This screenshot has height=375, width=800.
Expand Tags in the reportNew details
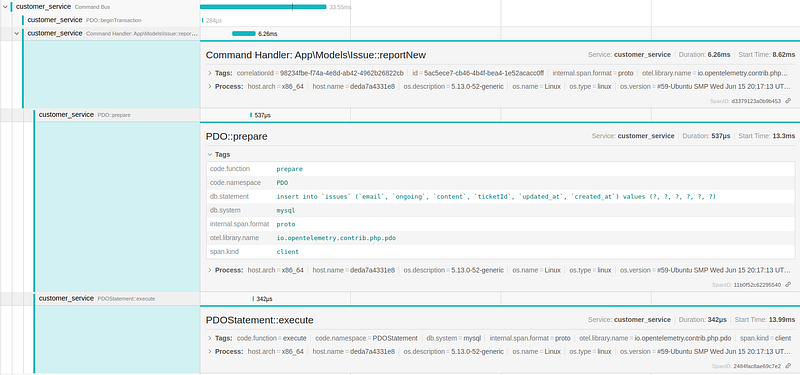pyautogui.click(x=220, y=73)
